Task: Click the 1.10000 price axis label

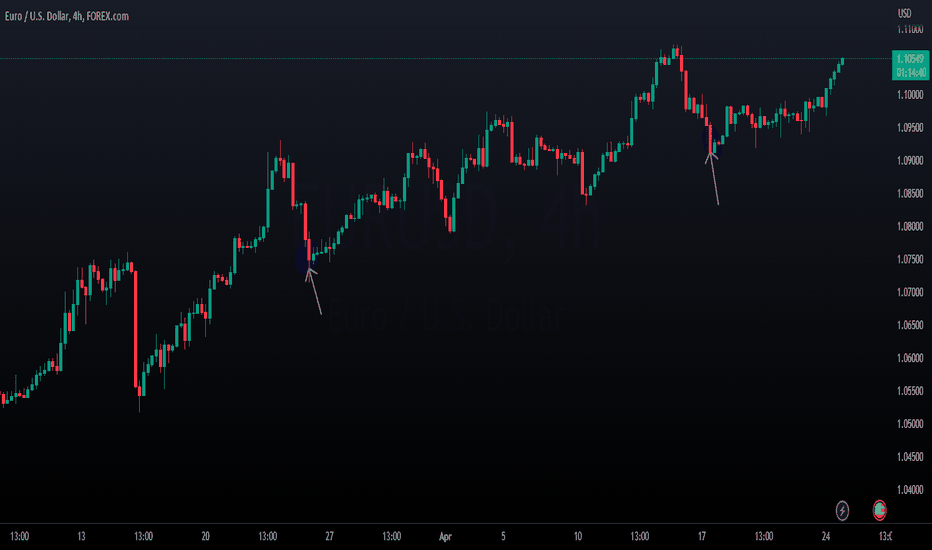Action: tap(910, 95)
